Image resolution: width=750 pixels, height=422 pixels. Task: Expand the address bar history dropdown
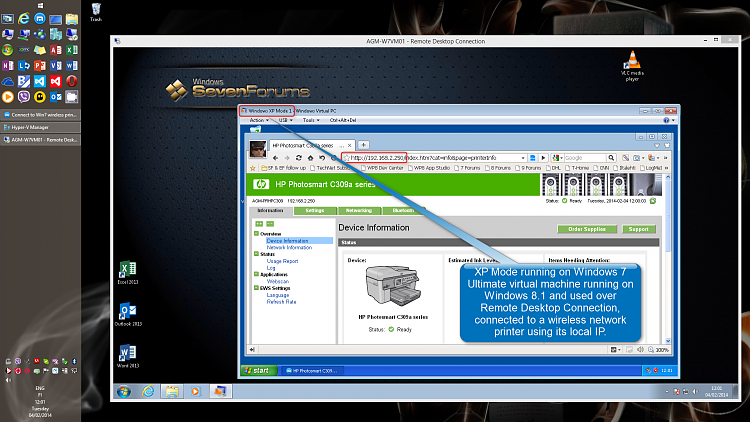523,158
